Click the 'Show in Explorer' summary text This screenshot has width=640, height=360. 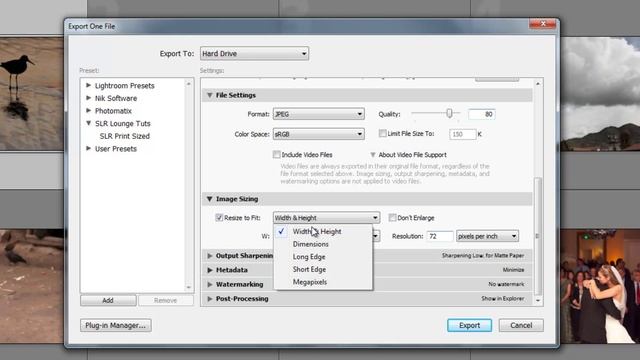coord(503,299)
